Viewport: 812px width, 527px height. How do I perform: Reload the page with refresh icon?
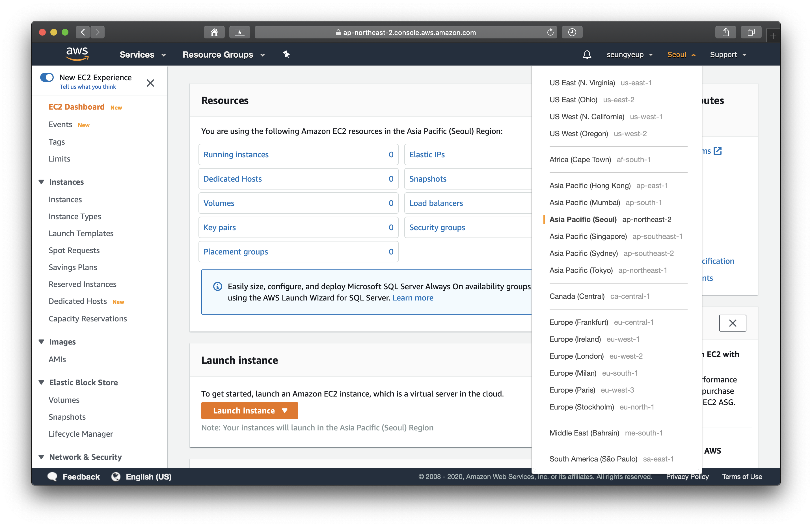(x=550, y=32)
